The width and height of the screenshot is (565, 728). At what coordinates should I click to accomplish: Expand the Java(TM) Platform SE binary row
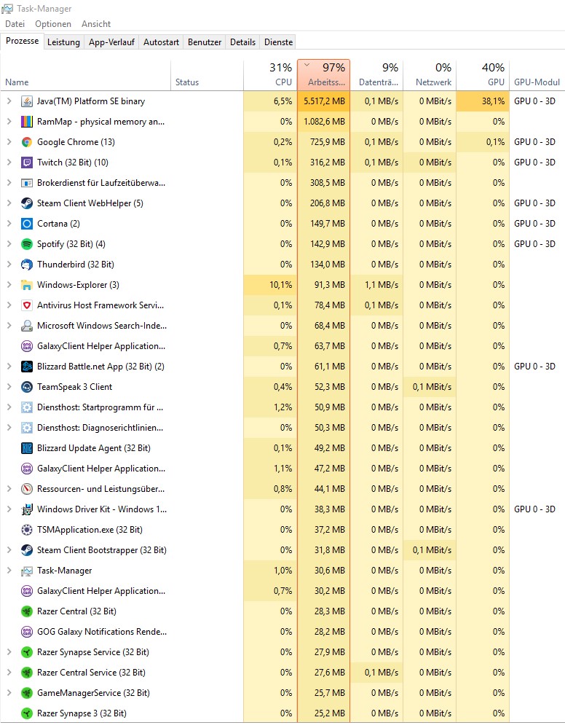point(9,101)
